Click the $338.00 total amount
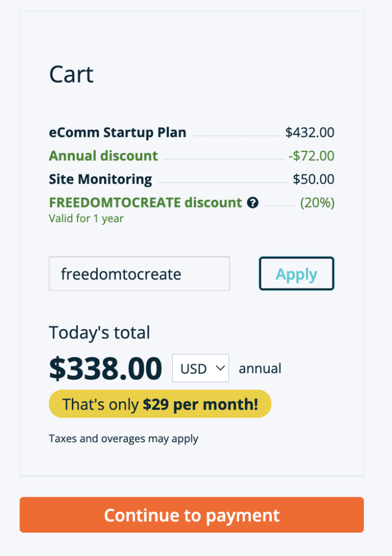This screenshot has height=556, width=392. tap(105, 368)
